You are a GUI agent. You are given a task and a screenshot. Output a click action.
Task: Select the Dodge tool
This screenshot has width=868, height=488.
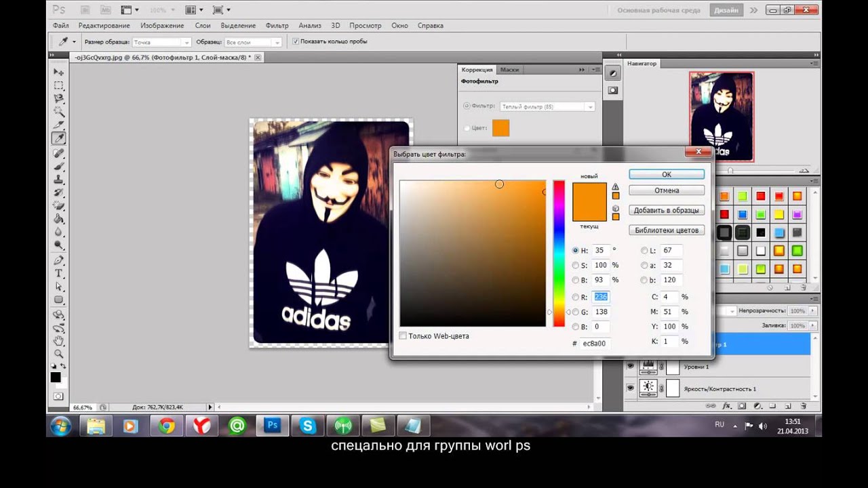(59, 246)
